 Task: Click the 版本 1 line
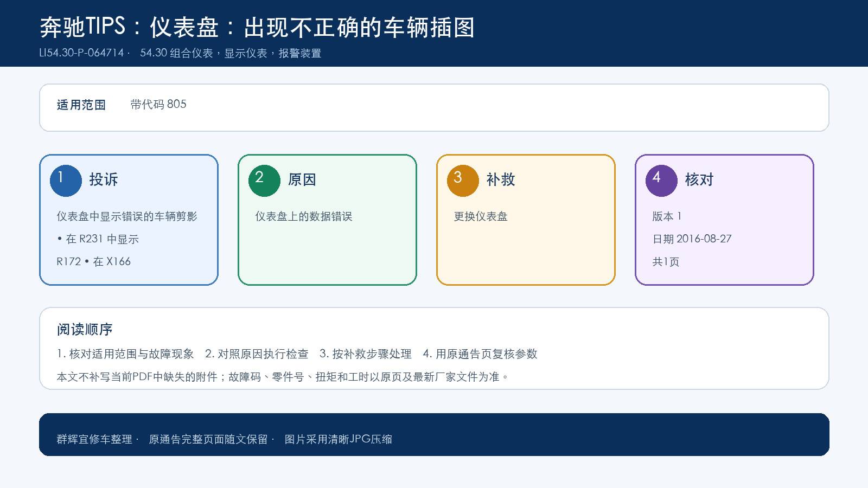(x=667, y=216)
